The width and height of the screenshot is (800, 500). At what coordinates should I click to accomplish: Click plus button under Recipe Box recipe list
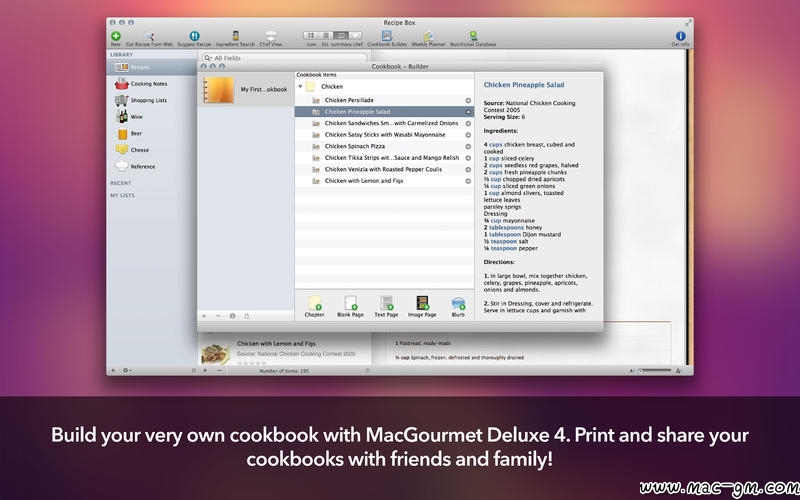click(205, 370)
